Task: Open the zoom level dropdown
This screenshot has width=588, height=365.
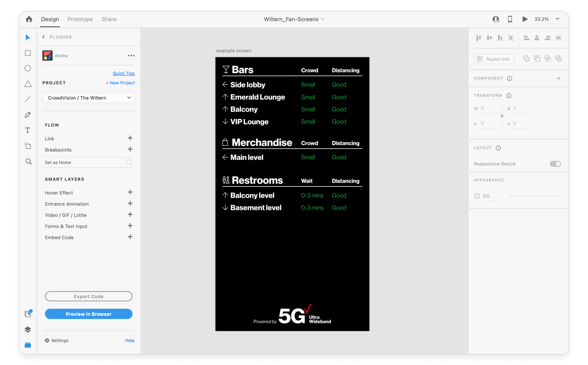Action: click(x=557, y=19)
